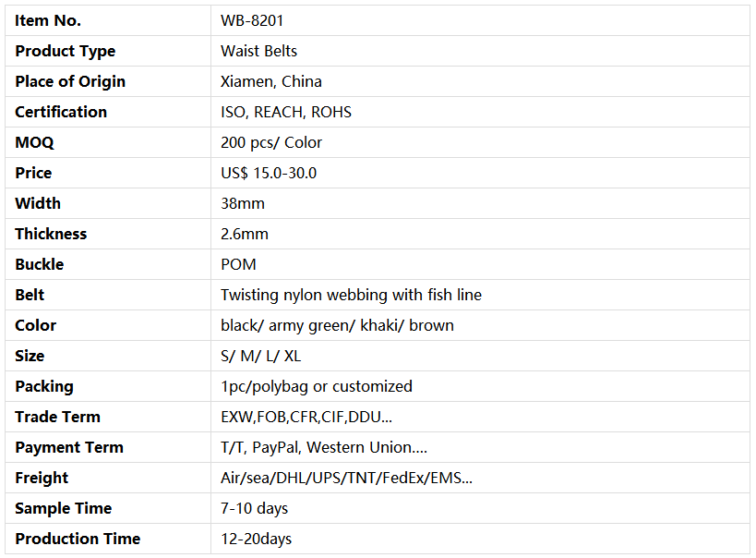756x558 pixels.
Task: Click the S/ M/ L/ XL size value
Action: [x=261, y=357]
